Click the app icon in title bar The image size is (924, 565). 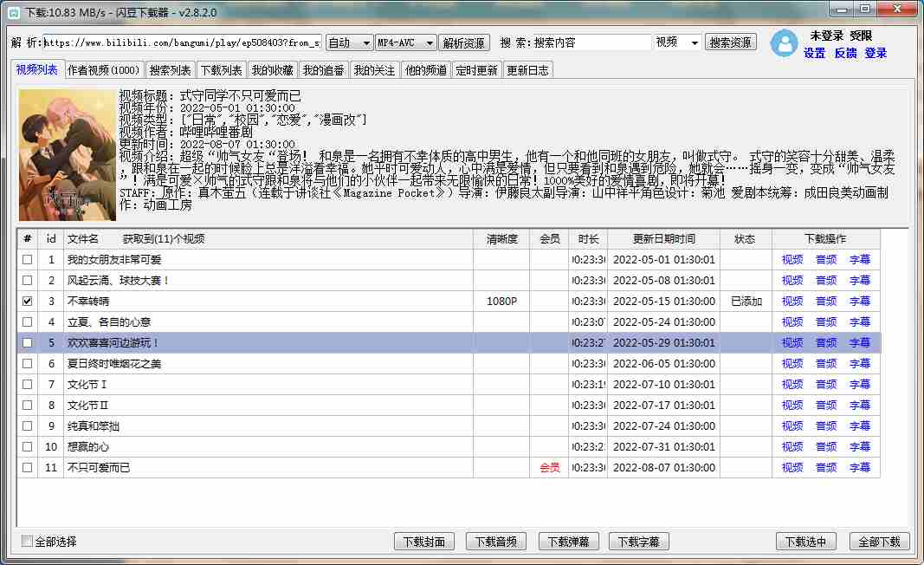[x=12, y=12]
